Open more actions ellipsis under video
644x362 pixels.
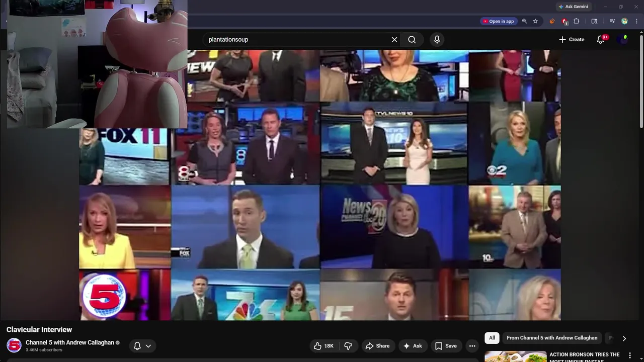click(472, 346)
